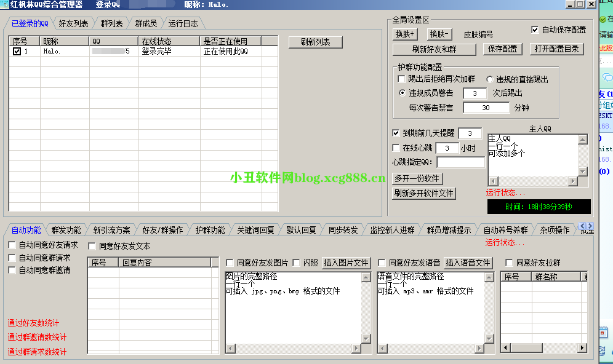
Task: Open the 群发功能 tab
Action: click(x=66, y=230)
